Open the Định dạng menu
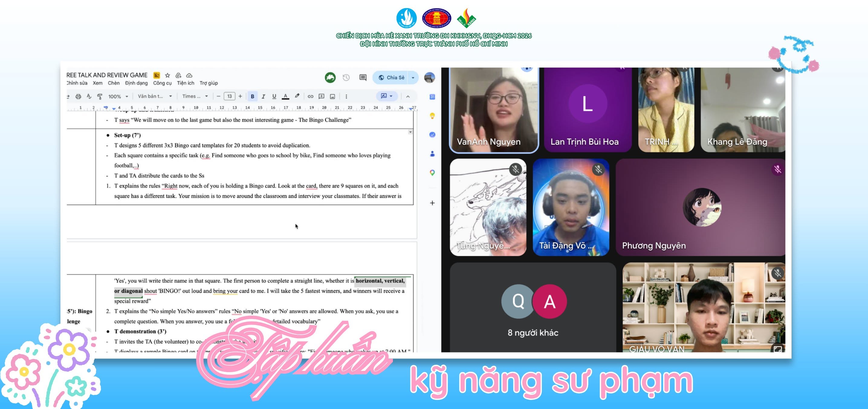The width and height of the screenshot is (868, 409). pos(136,83)
